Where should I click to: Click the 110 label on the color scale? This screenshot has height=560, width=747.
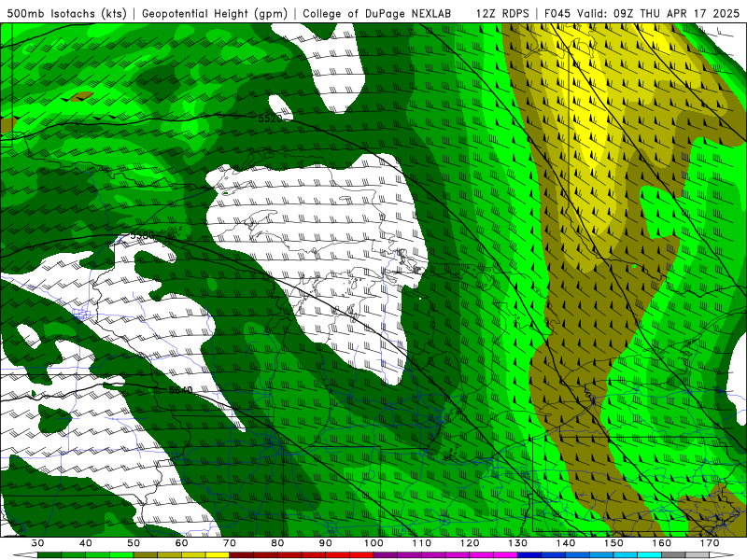pos(422,543)
